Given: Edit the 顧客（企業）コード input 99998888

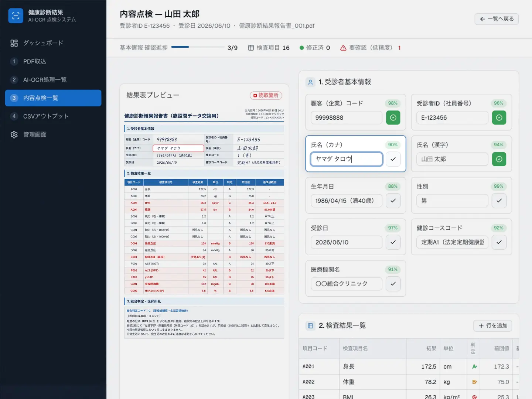Looking at the screenshot, I should click(347, 117).
